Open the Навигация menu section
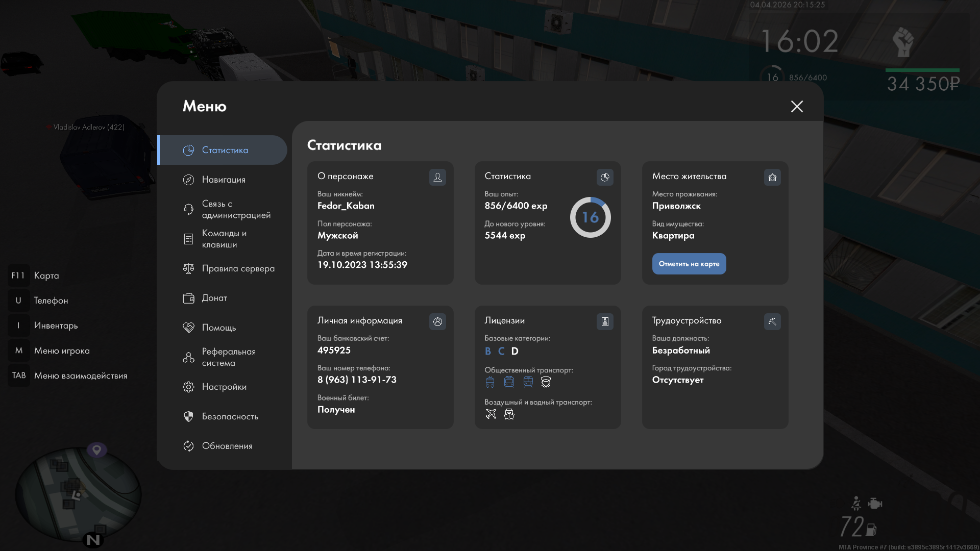The image size is (980, 551). click(224, 180)
